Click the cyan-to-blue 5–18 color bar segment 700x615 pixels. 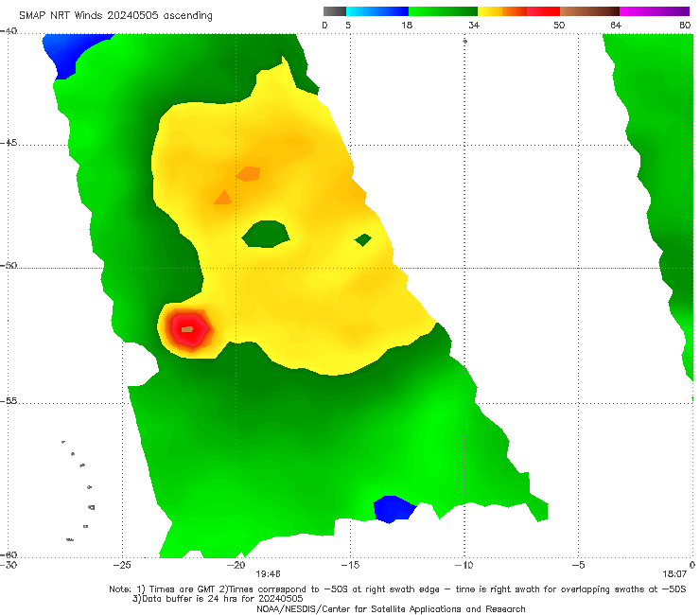(377, 11)
